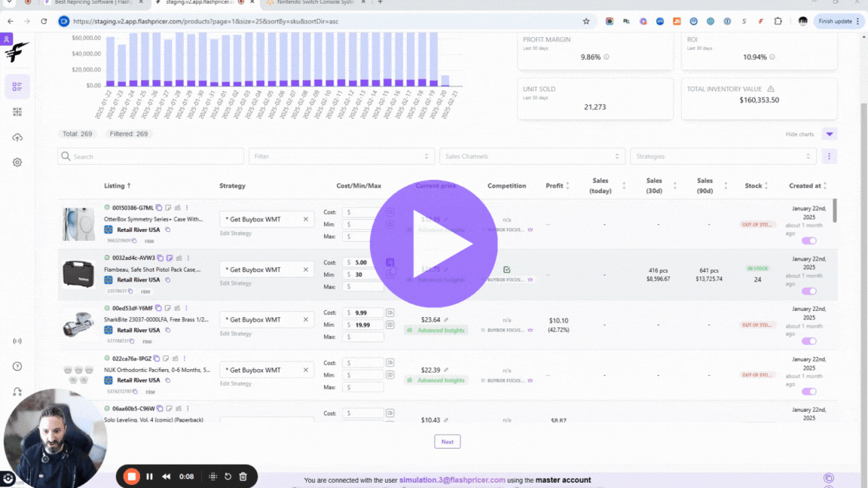The height and width of the screenshot is (488, 868).
Task: Toggle NUK Pacifiers listing active switch
Action: [808, 392]
